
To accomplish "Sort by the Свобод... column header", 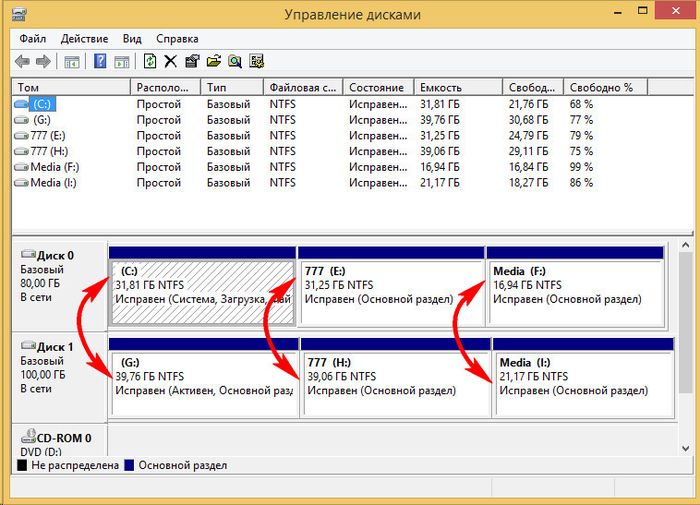I will (533, 88).
